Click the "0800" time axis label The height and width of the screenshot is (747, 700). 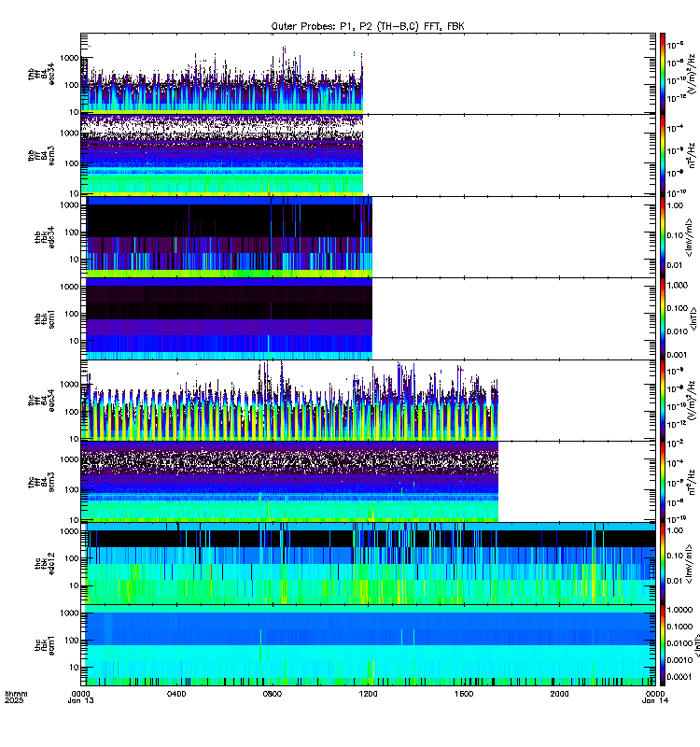pyautogui.click(x=273, y=694)
